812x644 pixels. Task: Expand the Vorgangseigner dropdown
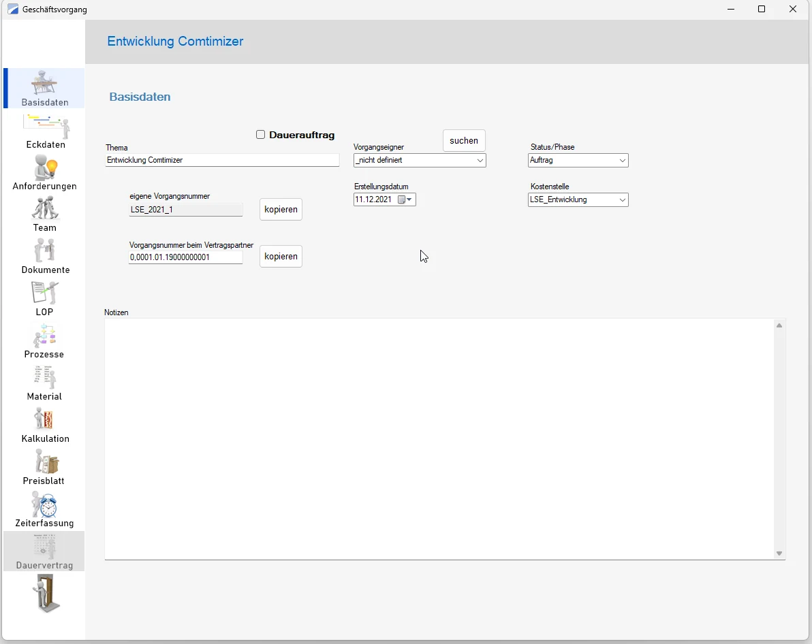(x=480, y=161)
